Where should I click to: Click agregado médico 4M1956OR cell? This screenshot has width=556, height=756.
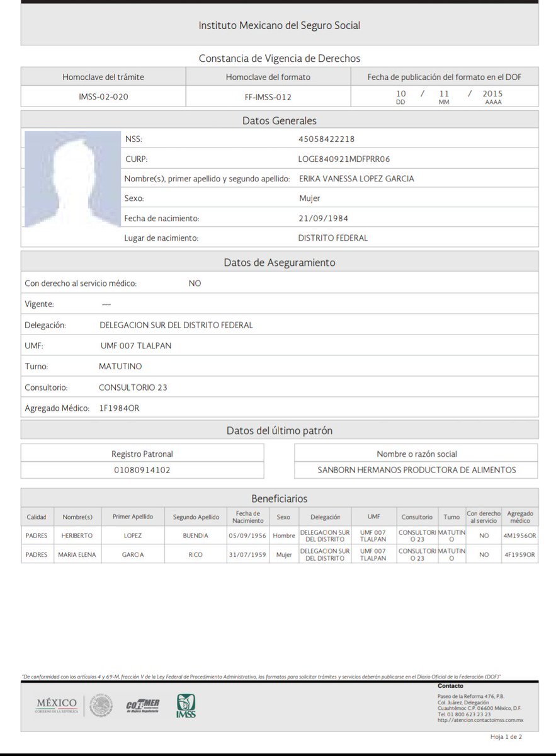coord(519,535)
